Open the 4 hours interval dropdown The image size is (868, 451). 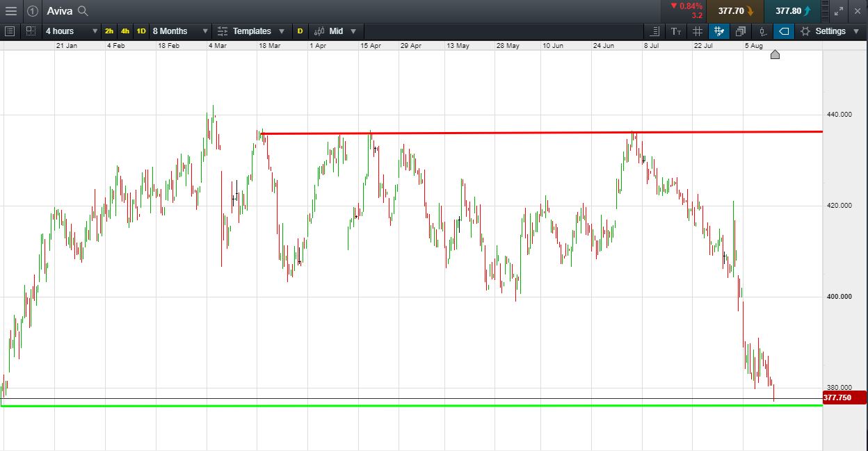coord(72,31)
